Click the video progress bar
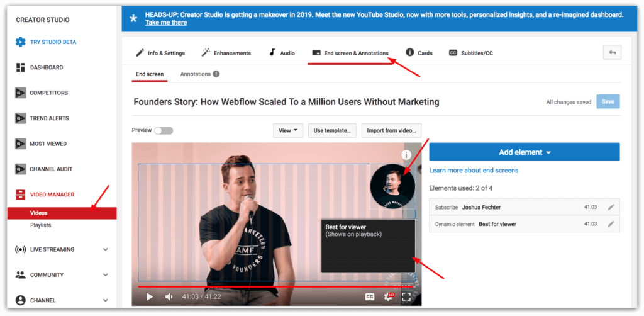 [276, 286]
